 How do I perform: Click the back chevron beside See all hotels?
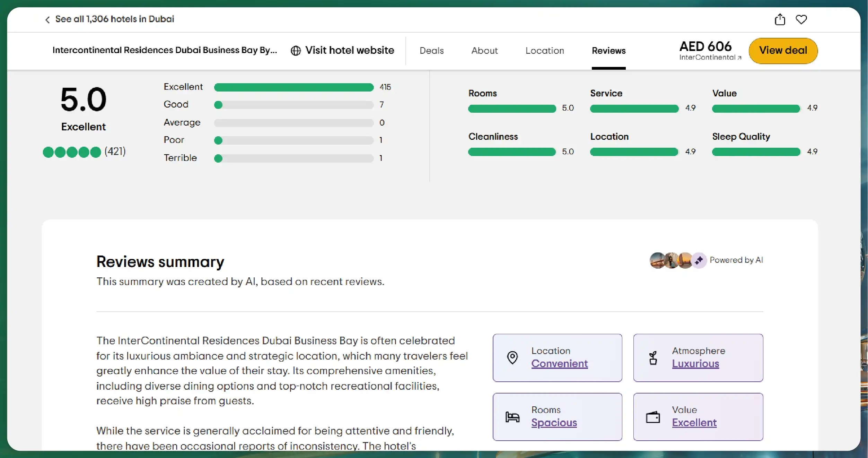tap(47, 20)
